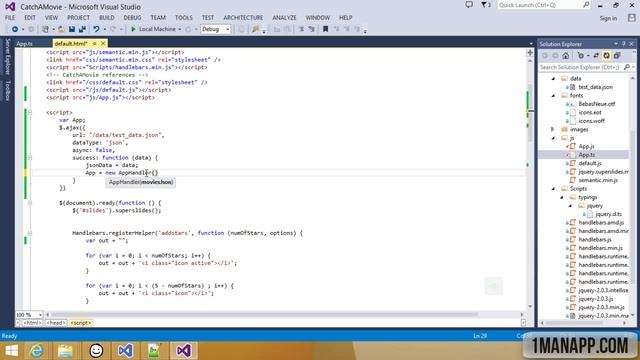Click the Pending Changes Filter icon

point(580,56)
